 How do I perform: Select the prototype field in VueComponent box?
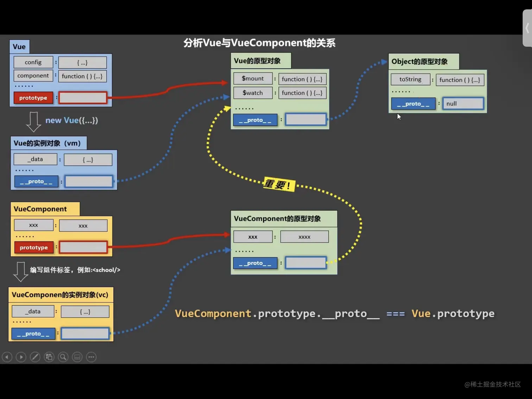pyautogui.click(x=34, y=247)
